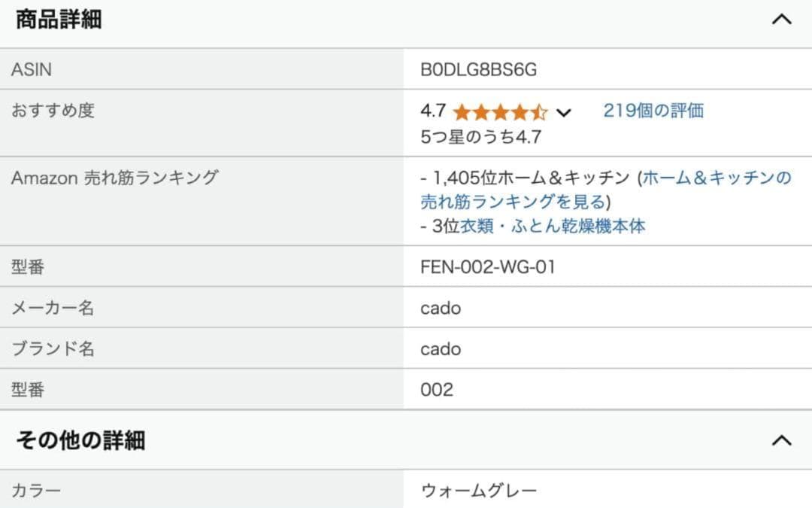This screenshot has width=812, height=508.
Task: Click the Amazon 売れ筋ランキング row label
Action: click(x=114, y=178)
